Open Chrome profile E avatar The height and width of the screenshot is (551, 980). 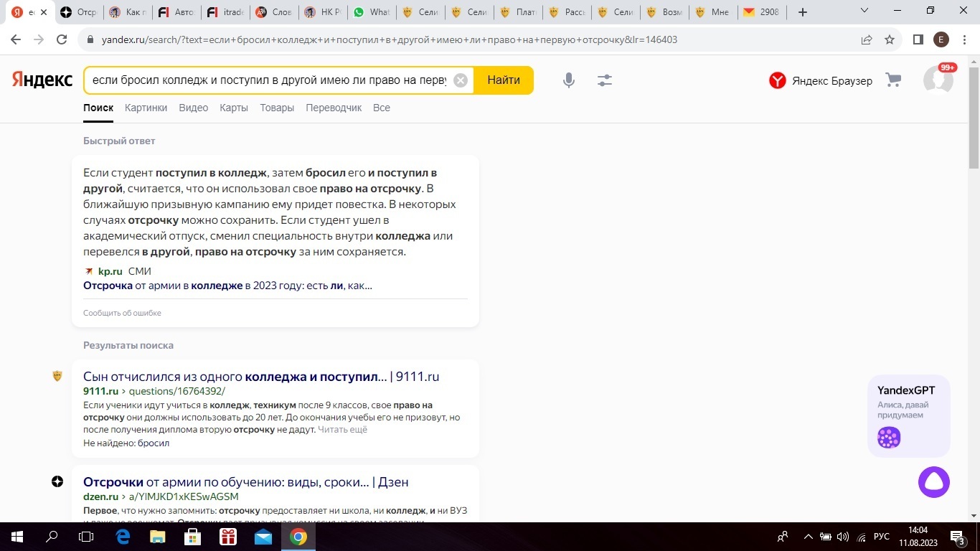941,40
